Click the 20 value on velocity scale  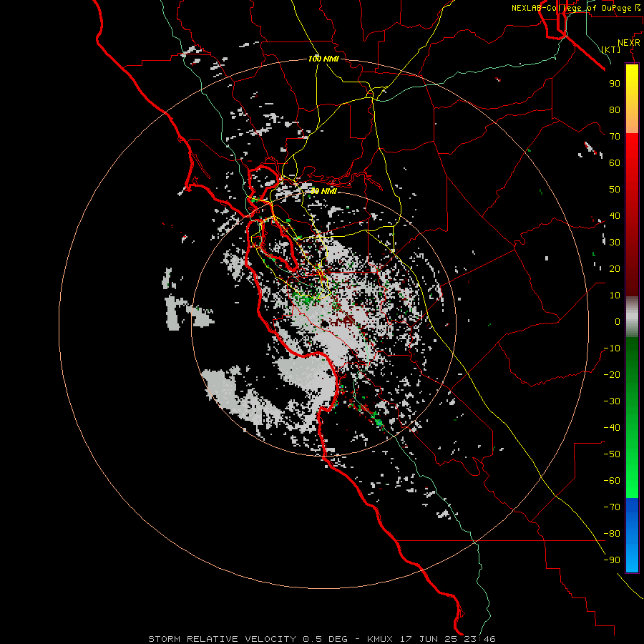point(615,268)
